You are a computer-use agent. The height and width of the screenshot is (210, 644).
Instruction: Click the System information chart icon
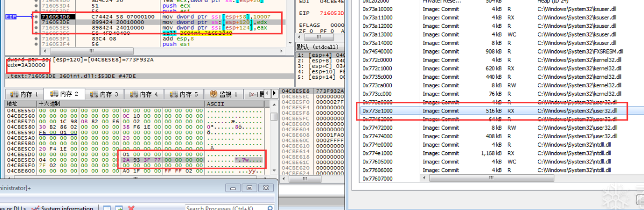pyautogui.click(x=36, y=208)
